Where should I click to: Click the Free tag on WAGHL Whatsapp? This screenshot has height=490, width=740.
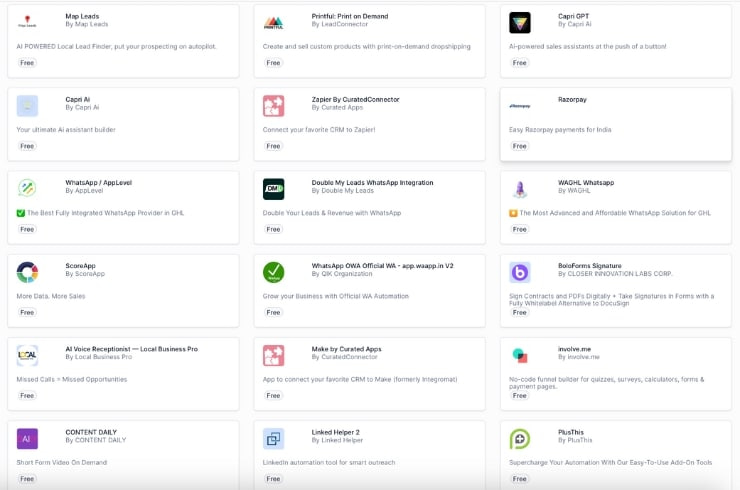[520, 229]
